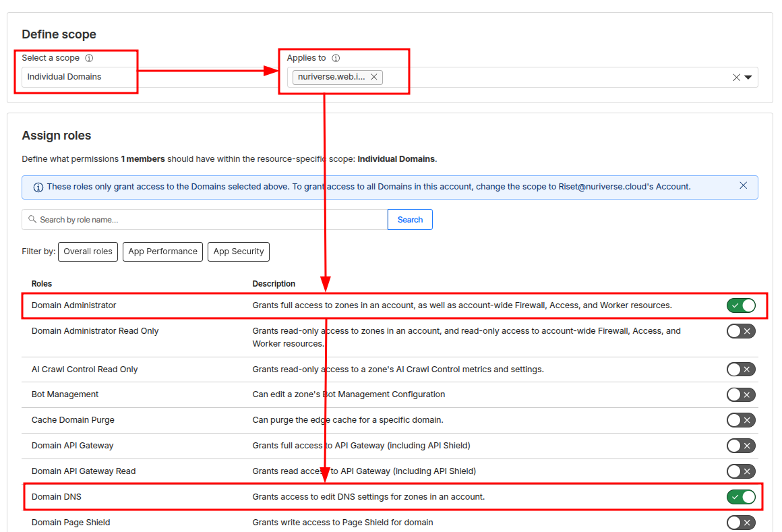Image resolution: width=782 pixels, height=532 pixels.
Task: Remove the nuriverse.web domain chip
Action: tap(374, 77)
